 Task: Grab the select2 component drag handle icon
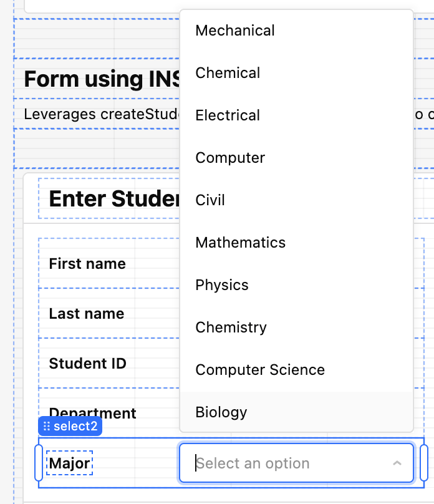point(47,426)
